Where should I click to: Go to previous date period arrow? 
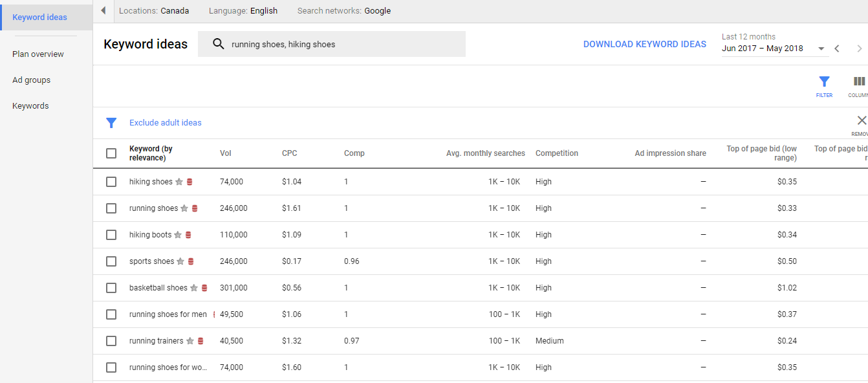click(837, 49)
